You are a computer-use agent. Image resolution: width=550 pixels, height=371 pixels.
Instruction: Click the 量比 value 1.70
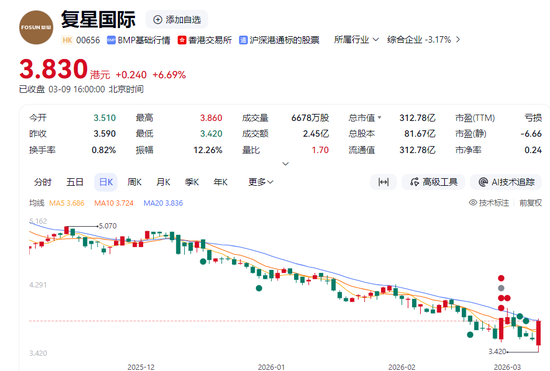tap(320, 150)
